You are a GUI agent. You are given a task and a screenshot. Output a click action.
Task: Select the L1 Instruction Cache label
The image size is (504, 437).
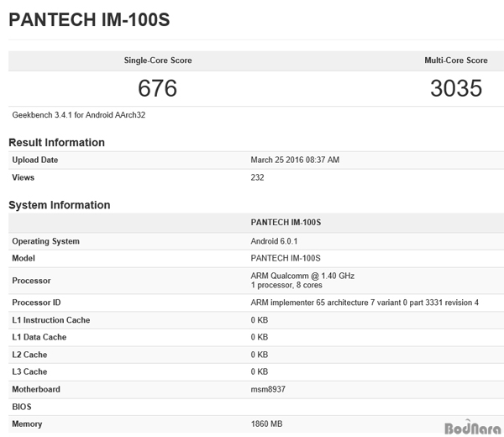(x=51, y=320)
